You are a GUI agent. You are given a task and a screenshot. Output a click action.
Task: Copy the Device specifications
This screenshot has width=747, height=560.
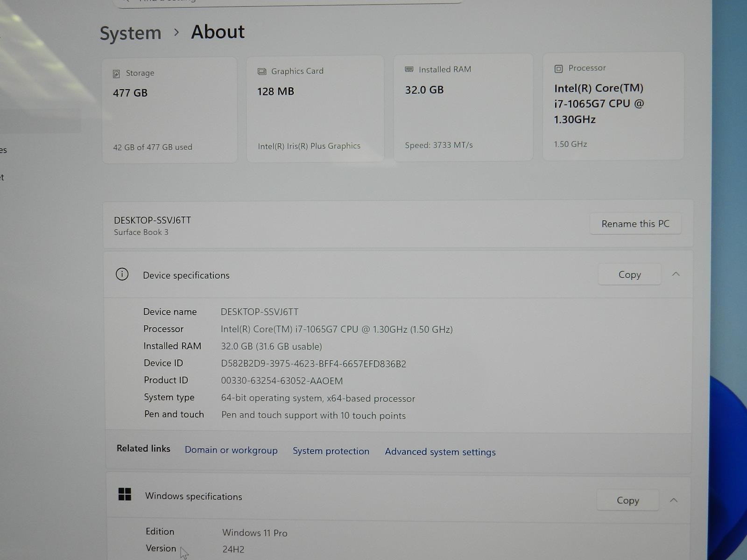point(629,274)
